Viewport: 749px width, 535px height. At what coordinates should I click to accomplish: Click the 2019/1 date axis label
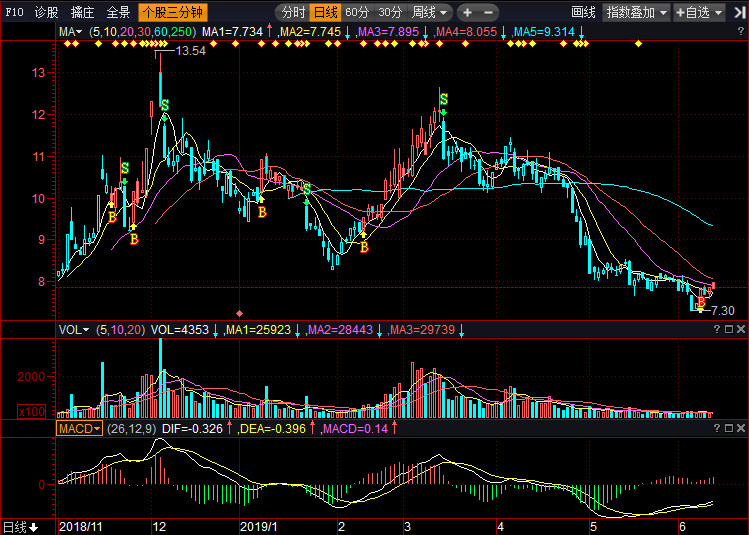pyautogui.click(x=258, y=527)
